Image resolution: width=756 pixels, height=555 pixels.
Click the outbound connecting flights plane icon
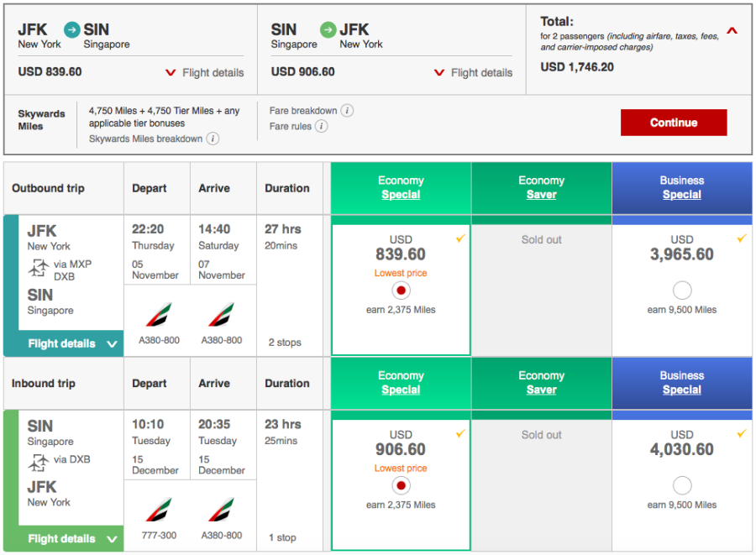(x=38, y=269)
